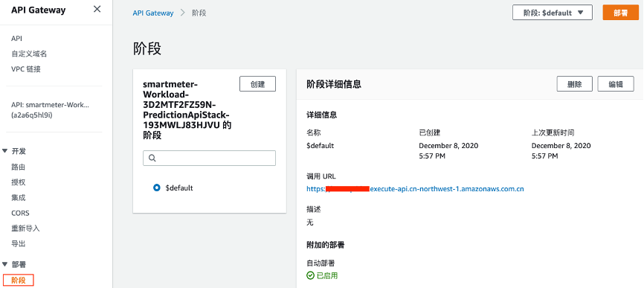This screenshot has height=288, width=644.
Task: Open the invoke URL link
Action: coord(415,189)
